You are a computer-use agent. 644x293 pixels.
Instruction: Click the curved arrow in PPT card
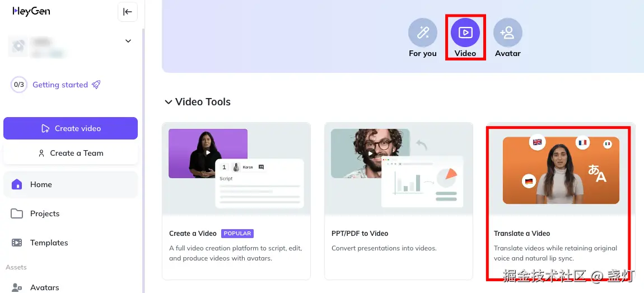[421, 145]
